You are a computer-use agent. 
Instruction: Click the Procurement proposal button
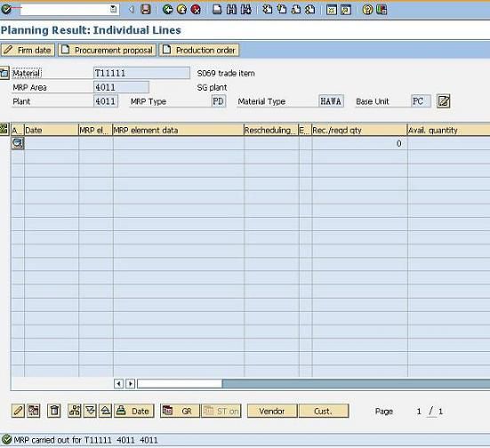coord(107,50)
